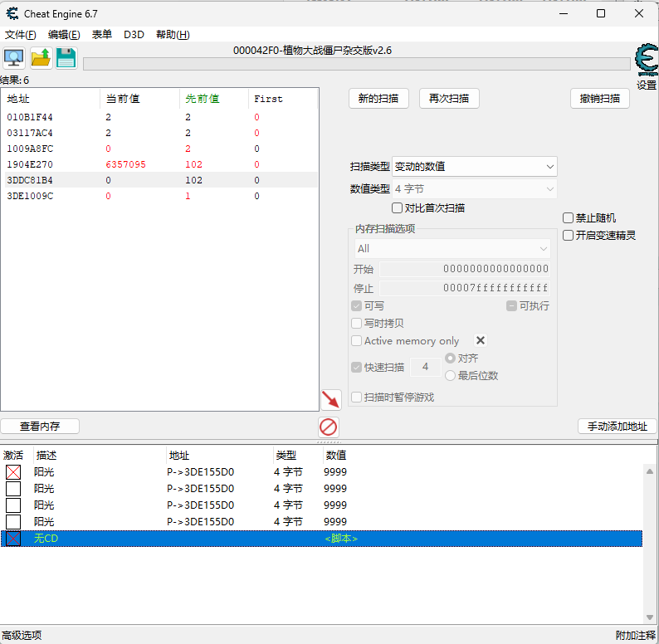Click the scan progress bar
Screen dimensions: 659x644
coord(357,65)
